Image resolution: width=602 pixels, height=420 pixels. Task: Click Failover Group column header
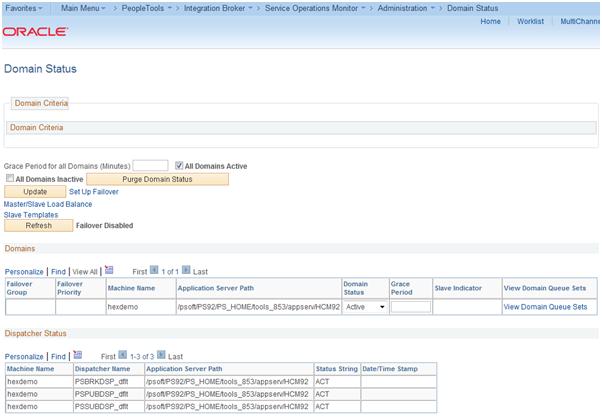pos(19,288)
